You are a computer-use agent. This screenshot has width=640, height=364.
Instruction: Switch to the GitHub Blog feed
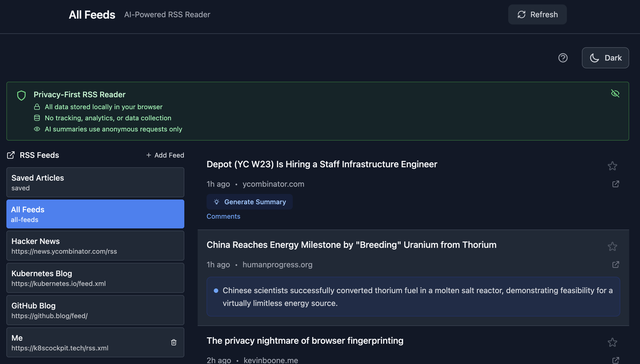tap(95, 310)
